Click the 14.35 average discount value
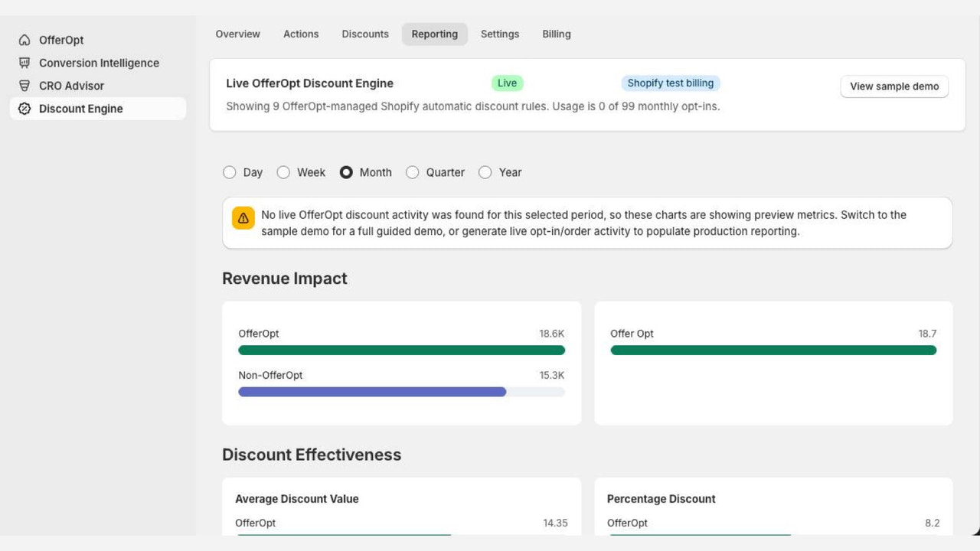Screen dimensions: 980x551 555,523
